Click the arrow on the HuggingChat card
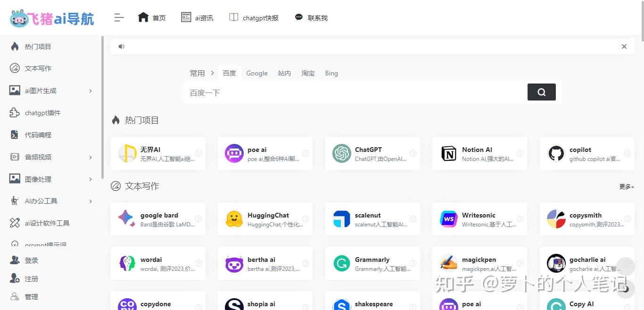 pos(305,219)
